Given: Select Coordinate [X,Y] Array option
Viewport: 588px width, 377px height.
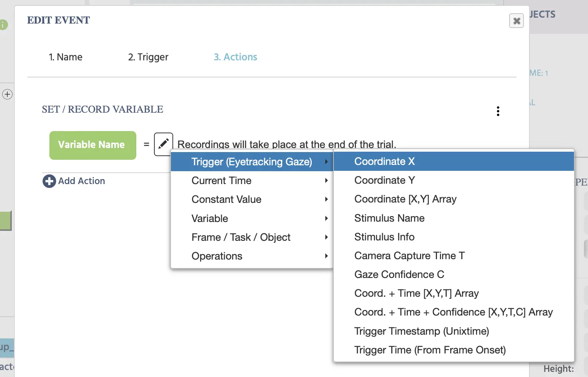Looking at the screenshot, I should (x=405, y=199).
